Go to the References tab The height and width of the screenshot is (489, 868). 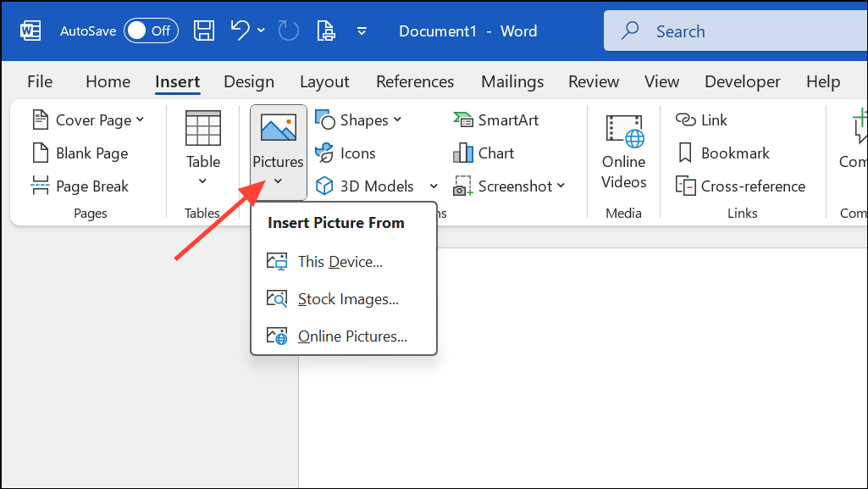415,82
